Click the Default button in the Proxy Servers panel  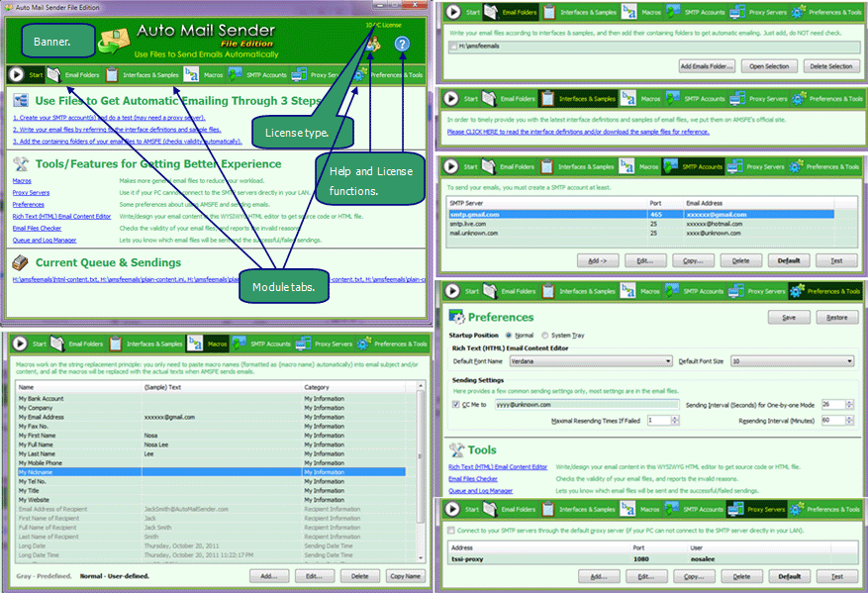[790, 576]
